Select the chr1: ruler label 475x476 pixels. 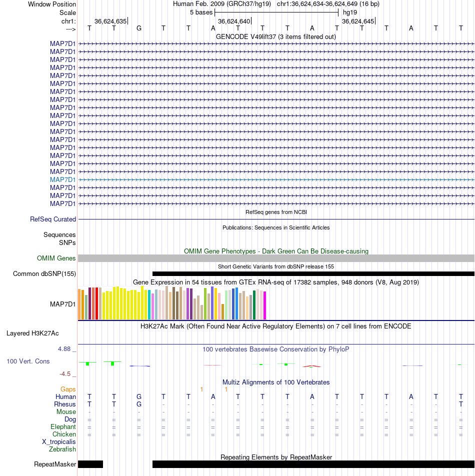(68, 21)
